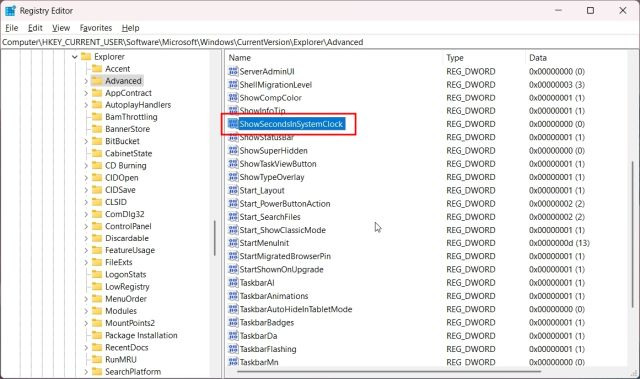Image resolution: width=640 pixels, height=379 pixels.
Task: Click the Accent folder icon in tree
Action: coord(97,69)
